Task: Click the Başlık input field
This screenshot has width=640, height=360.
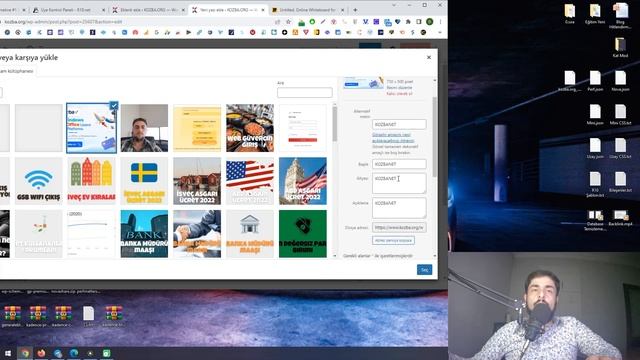Action: pyautogui.click(x=399, y=164)
